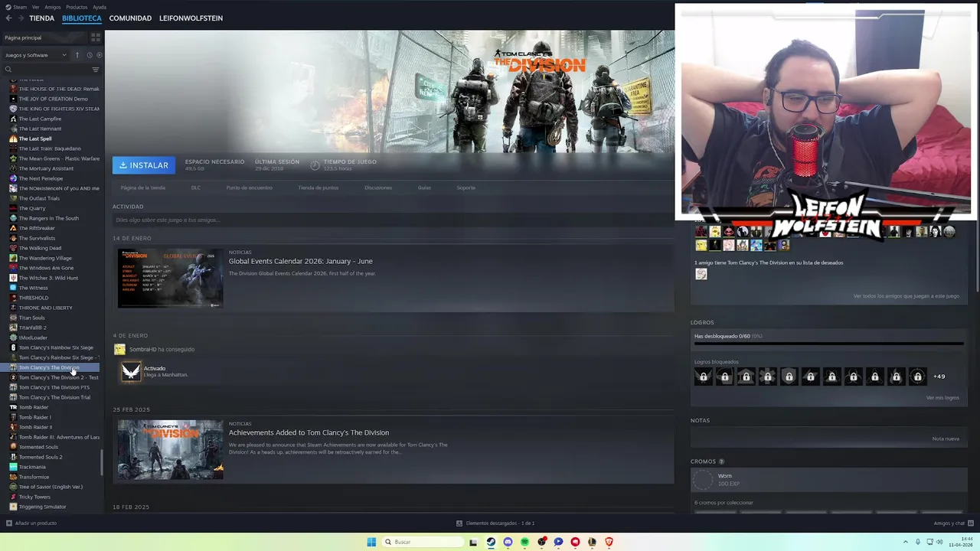Click the Global Events Calendar news thumbnail
980x551 pixels.
(170, 278)
